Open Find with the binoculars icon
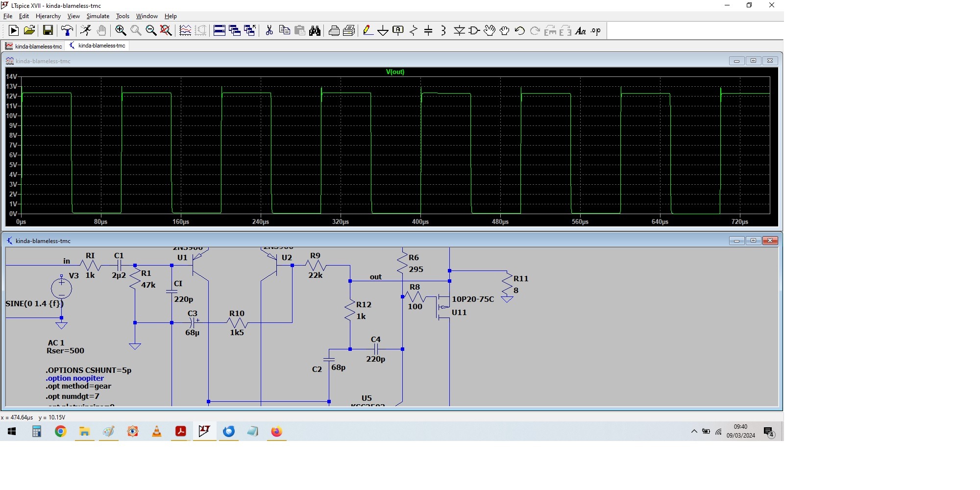Screen dimensions: 980x490 click(315, 31)
